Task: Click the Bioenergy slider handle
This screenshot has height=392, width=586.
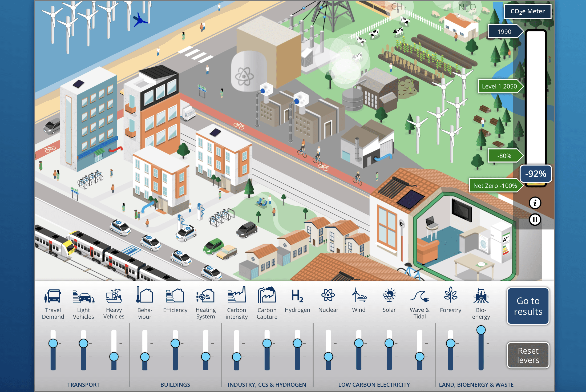Action: pos(481,330)
